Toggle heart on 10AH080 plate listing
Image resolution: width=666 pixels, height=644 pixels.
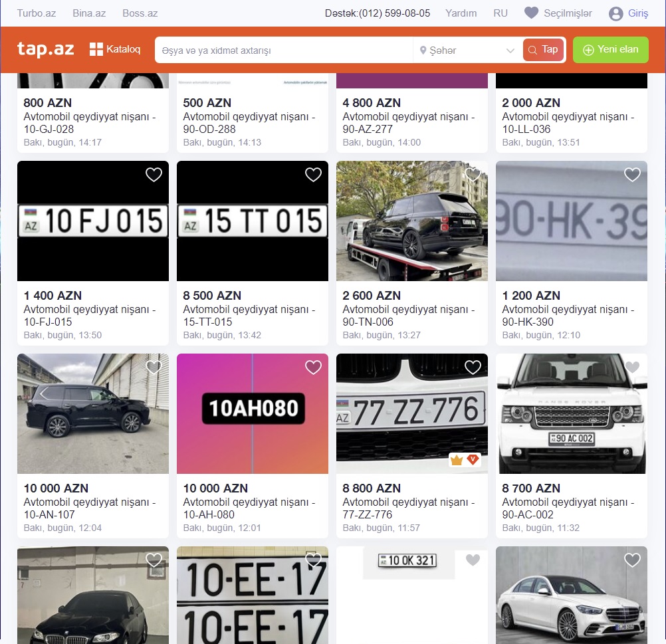[x=313, y=368]
